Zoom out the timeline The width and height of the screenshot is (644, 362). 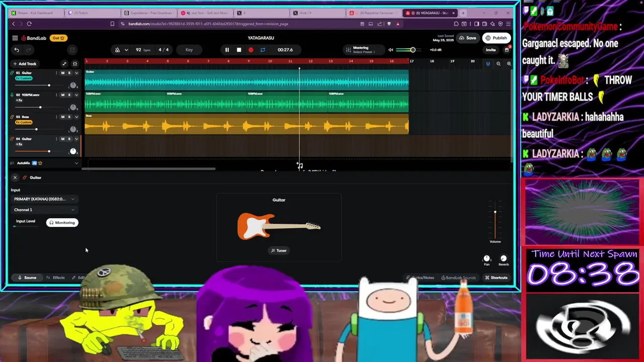click(498, 64)
